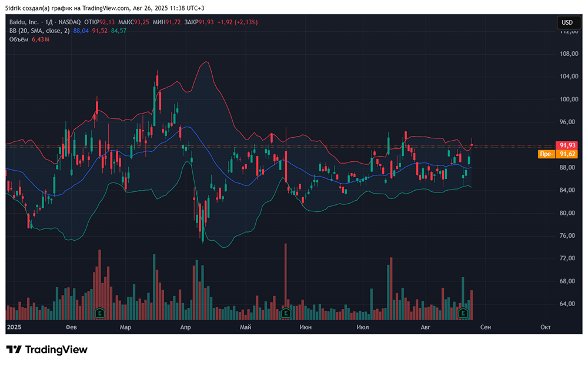
Task: Click the 88,00 price scale value
Action: pos(567,167)
